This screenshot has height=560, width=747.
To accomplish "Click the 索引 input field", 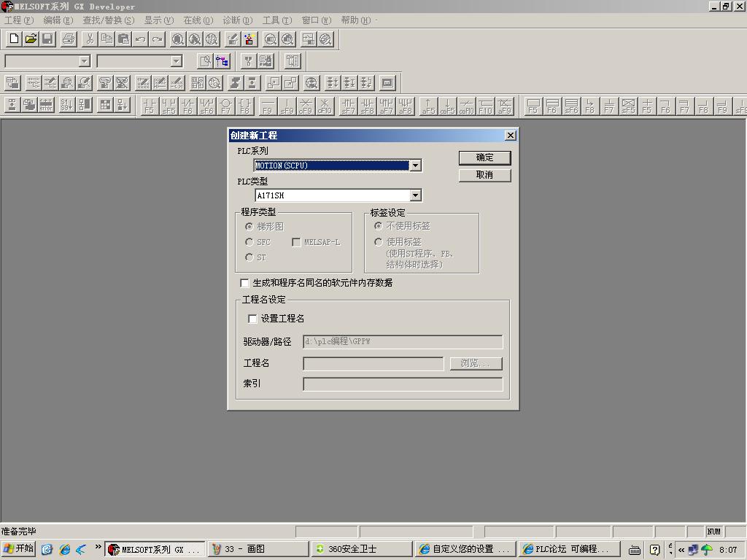I will [403, 384].
